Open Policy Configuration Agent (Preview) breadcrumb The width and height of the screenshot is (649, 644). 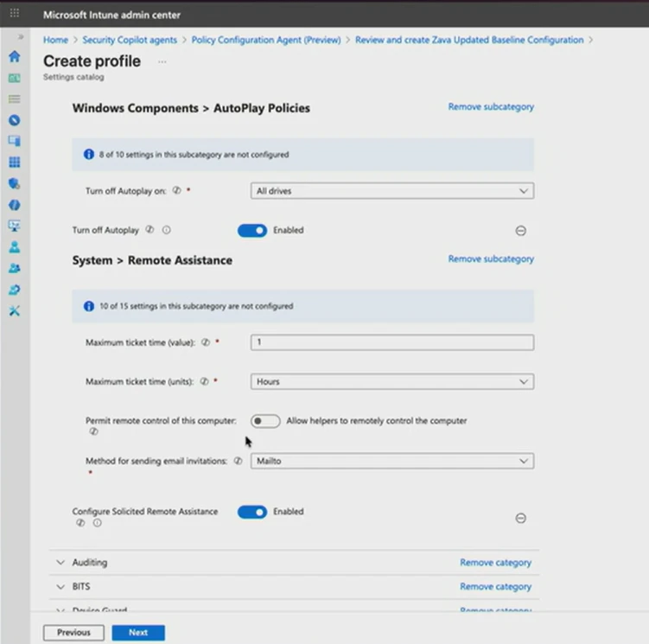pyautogui.click(x=266, y=40)
